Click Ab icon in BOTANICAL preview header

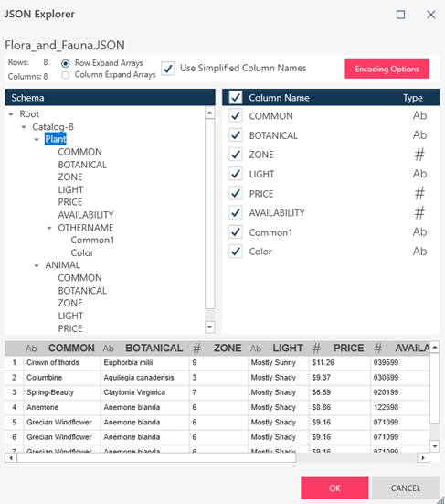(108, 349)
